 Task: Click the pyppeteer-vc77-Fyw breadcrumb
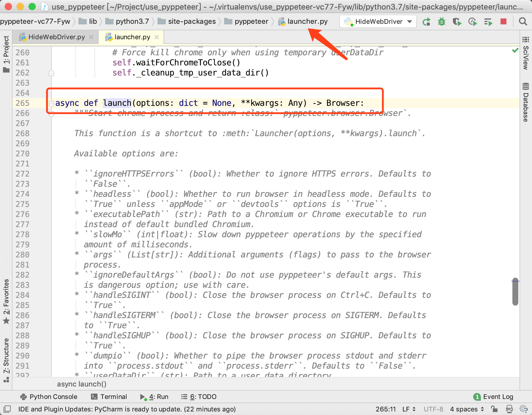click(35, 22)
